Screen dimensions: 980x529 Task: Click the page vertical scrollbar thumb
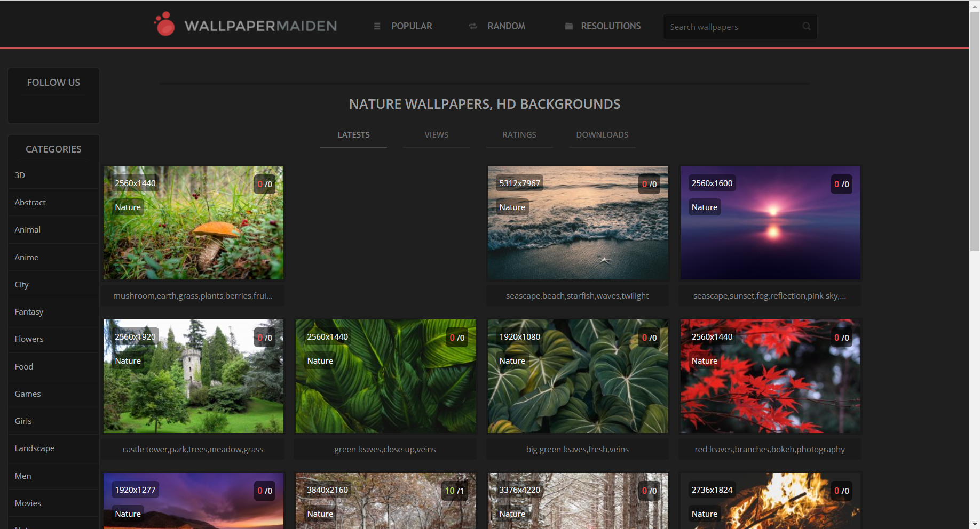(975, 131)
